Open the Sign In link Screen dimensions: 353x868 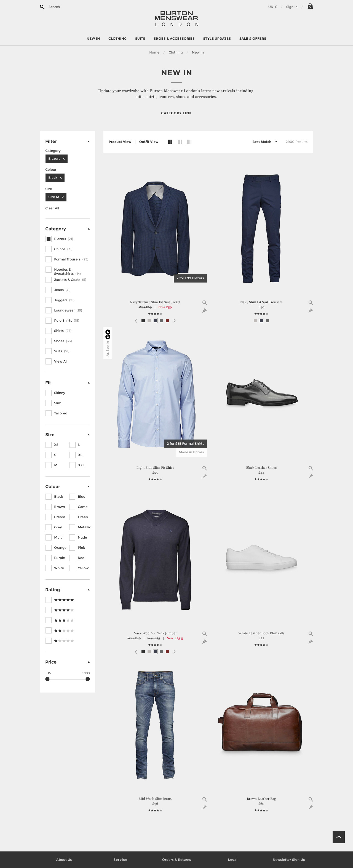point(292,7)
